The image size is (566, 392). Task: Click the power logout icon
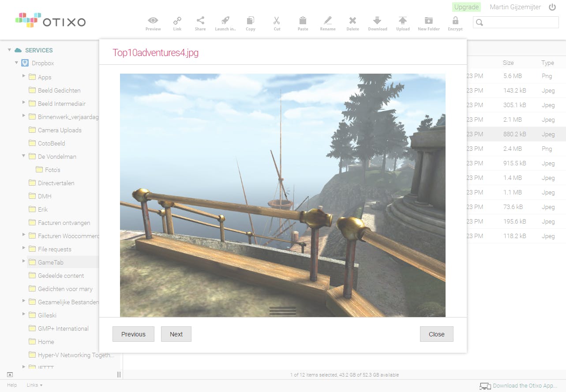point(552,7)
